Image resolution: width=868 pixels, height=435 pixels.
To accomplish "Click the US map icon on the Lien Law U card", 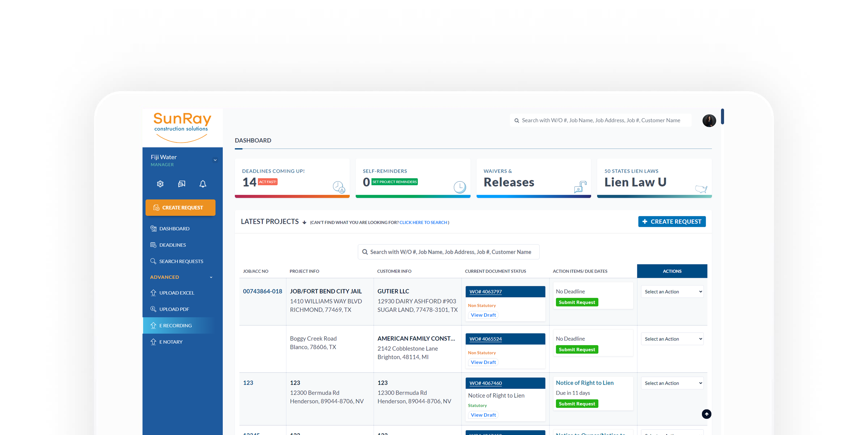I will (701, 189).
